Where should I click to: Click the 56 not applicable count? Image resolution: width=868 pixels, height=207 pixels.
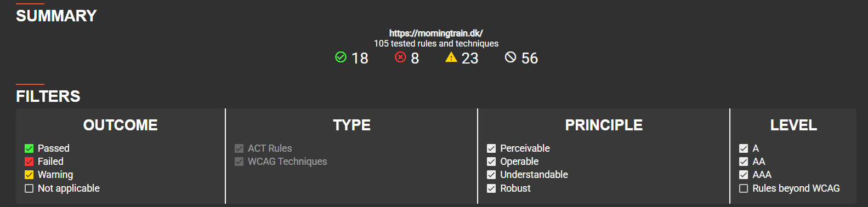[x=530, y=58]
